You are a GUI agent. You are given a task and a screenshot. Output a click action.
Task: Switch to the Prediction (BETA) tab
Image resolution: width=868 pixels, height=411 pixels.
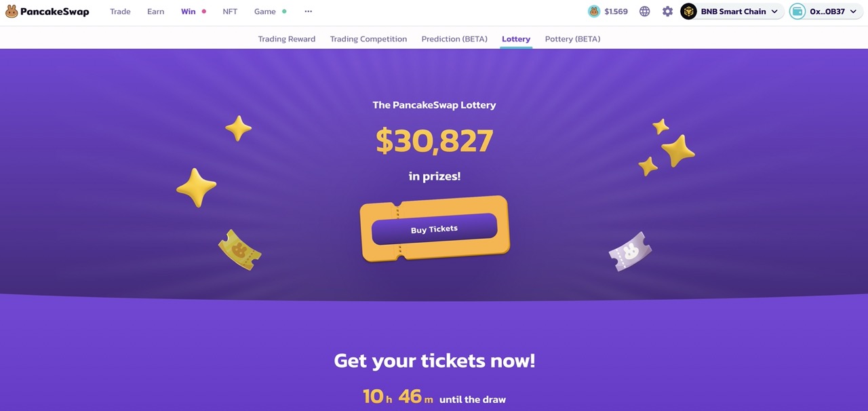(x=454, y=39)
